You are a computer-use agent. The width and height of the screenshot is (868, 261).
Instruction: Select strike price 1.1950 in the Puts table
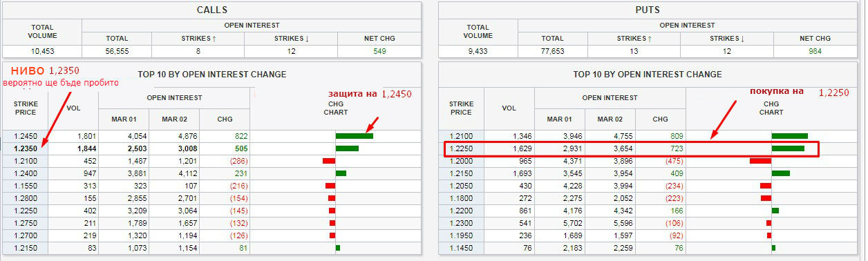tap(461, 235)
